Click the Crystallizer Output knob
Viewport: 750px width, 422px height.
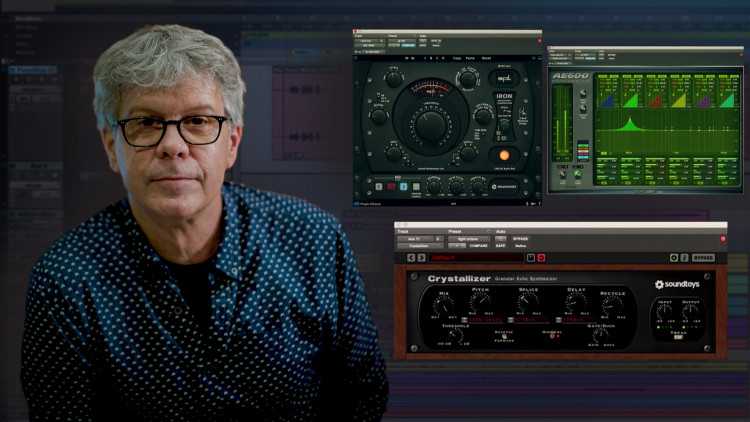(690, 311)
